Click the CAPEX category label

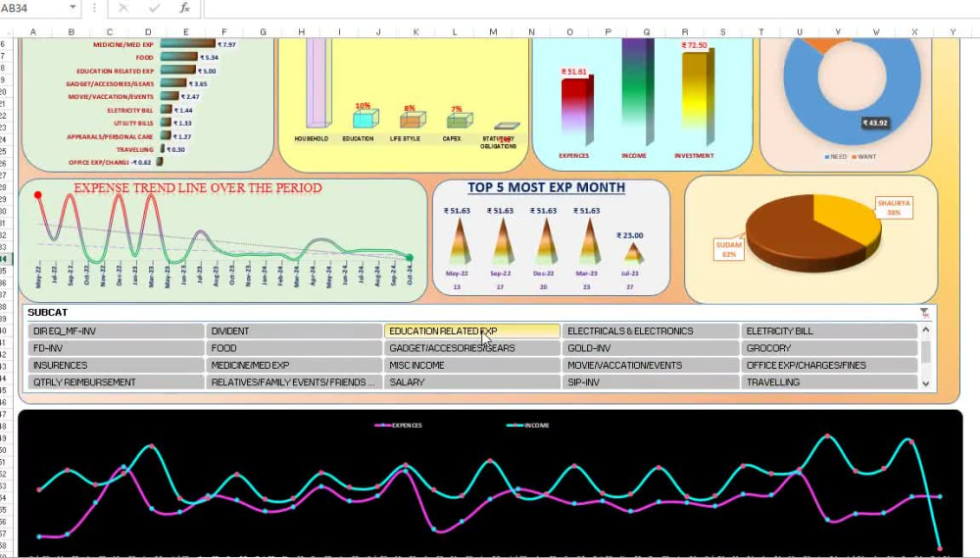[452, 139]
